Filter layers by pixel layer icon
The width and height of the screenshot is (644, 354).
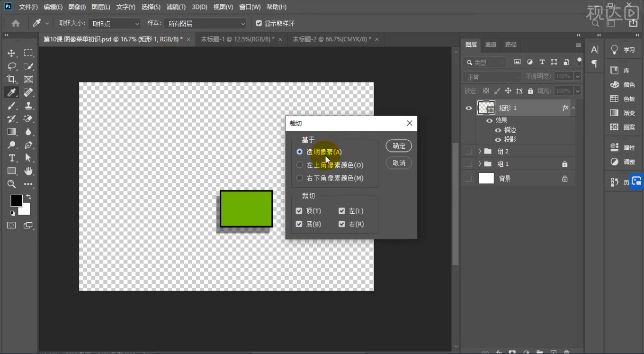pyautogui.click(x=518, y=62)
